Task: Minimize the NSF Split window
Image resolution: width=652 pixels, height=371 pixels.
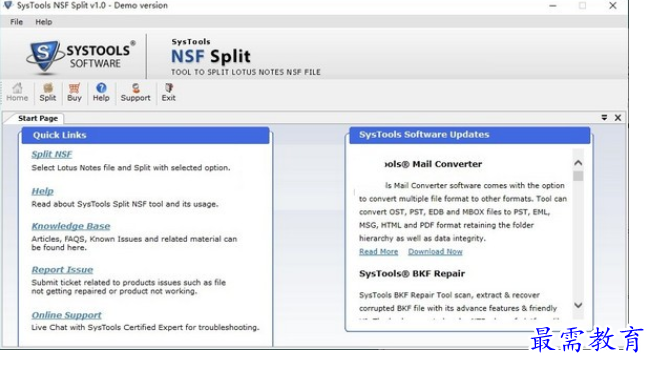Action: (x=553, y=6)
